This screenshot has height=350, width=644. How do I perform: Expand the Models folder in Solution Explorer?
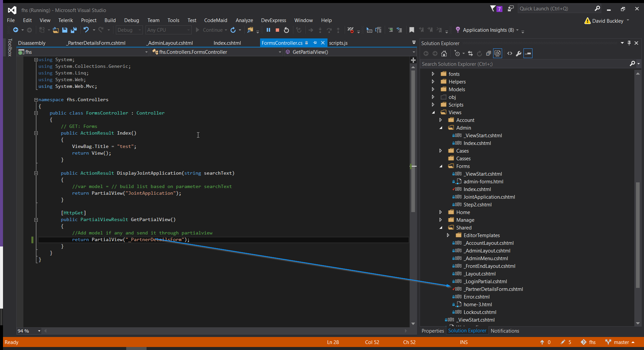[x=433, y=89]
